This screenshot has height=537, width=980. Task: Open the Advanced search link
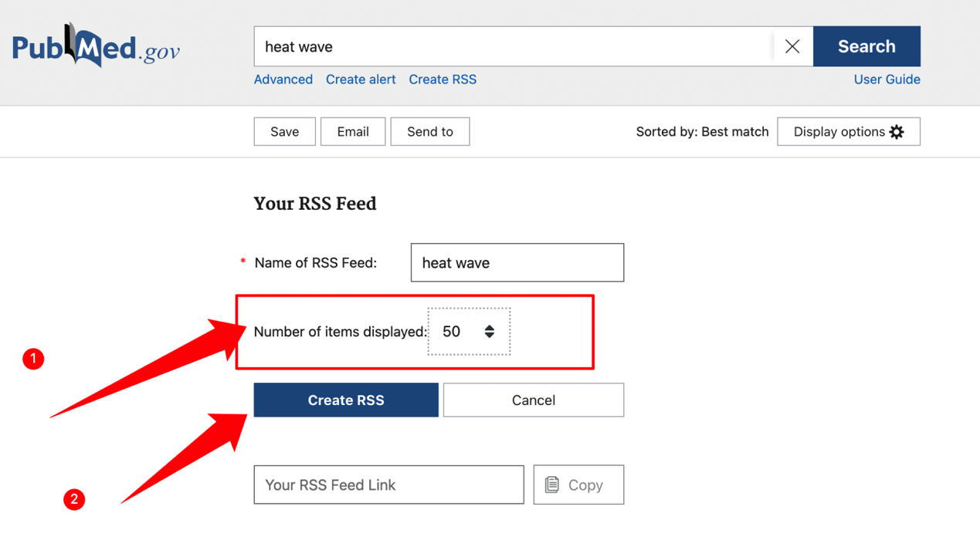(283, 79)
